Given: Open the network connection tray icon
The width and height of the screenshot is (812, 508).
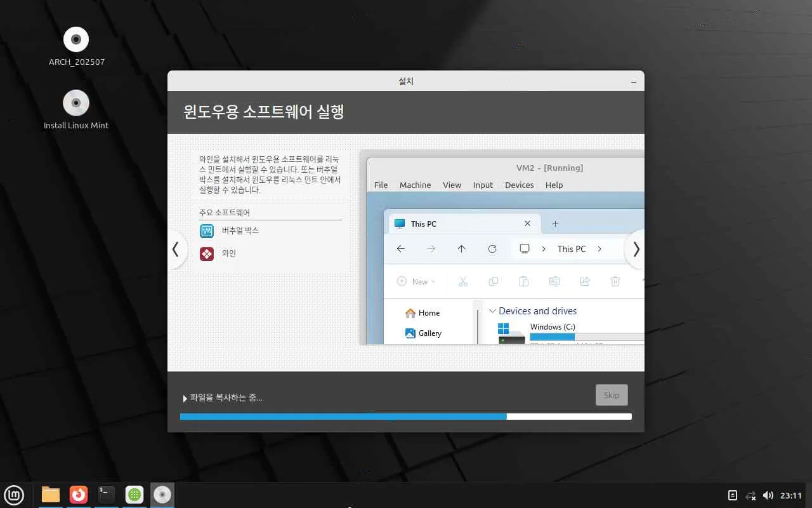Looking at the screenshot, I should [750, 495].
